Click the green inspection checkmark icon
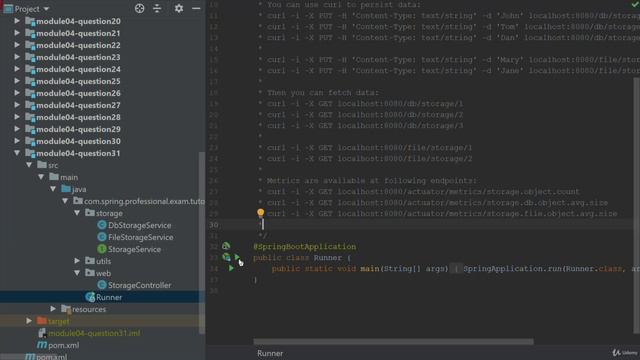 pyautogui.click(x=635, y=4)
